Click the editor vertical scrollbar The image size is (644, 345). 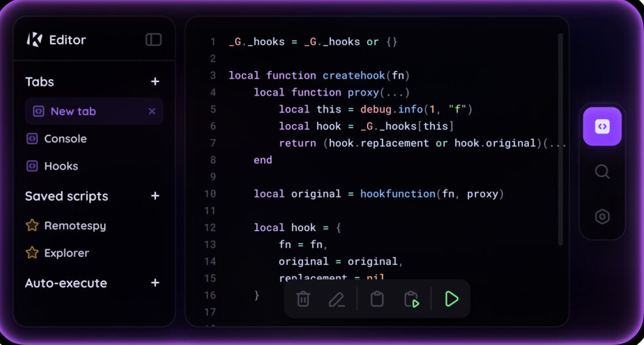click(560, 140)
